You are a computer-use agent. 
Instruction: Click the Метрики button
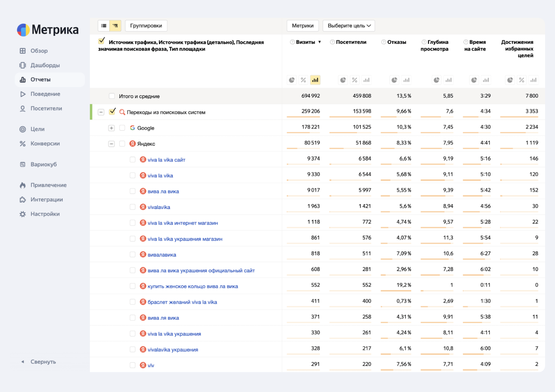(x=303, y=26)
